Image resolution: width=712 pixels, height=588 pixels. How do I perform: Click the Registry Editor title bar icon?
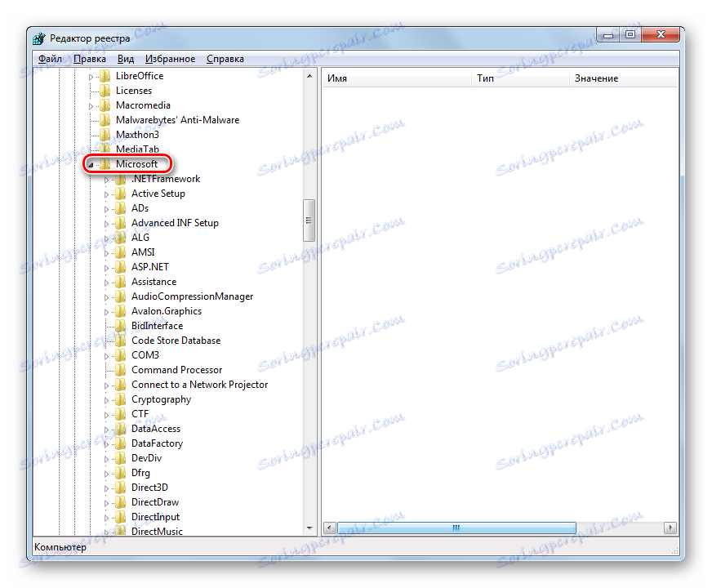pos(39,38)
